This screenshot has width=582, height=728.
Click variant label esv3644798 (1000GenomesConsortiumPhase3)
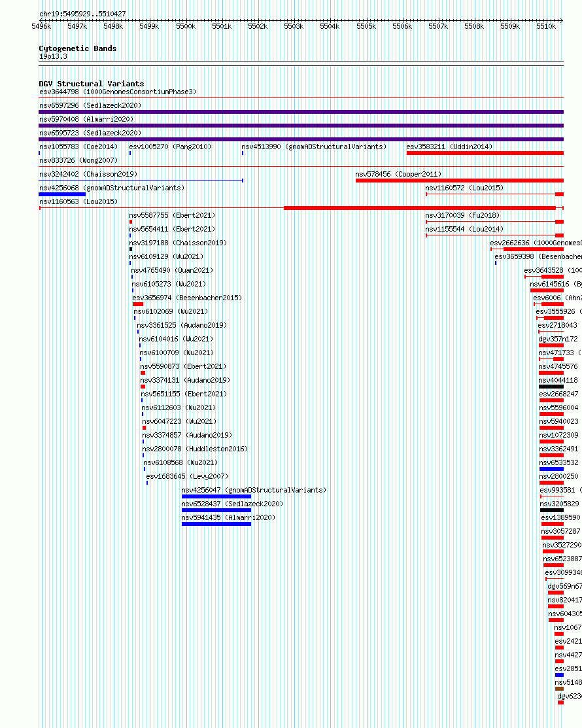tap(118, 92)
